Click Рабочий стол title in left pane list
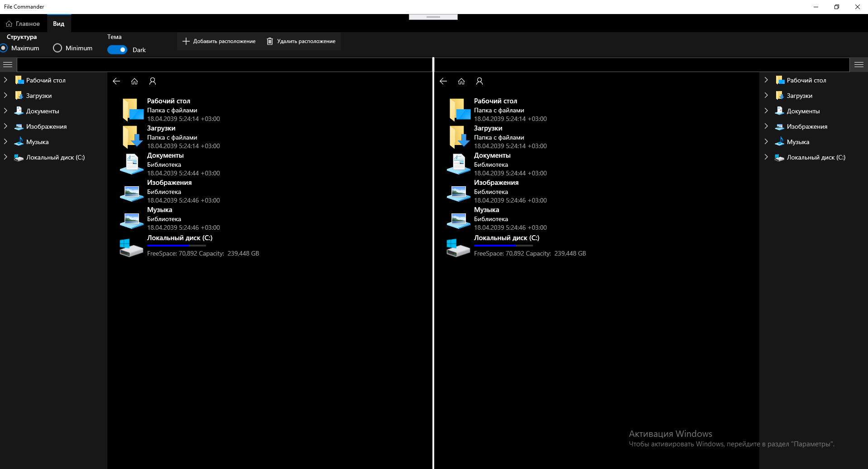 [x=168, y=101]
